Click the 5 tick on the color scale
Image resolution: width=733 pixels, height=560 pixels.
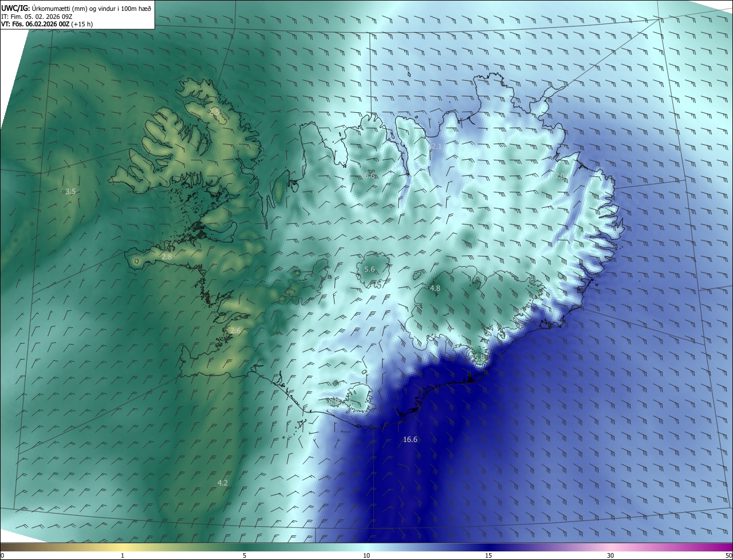click(x=245, y=555)
